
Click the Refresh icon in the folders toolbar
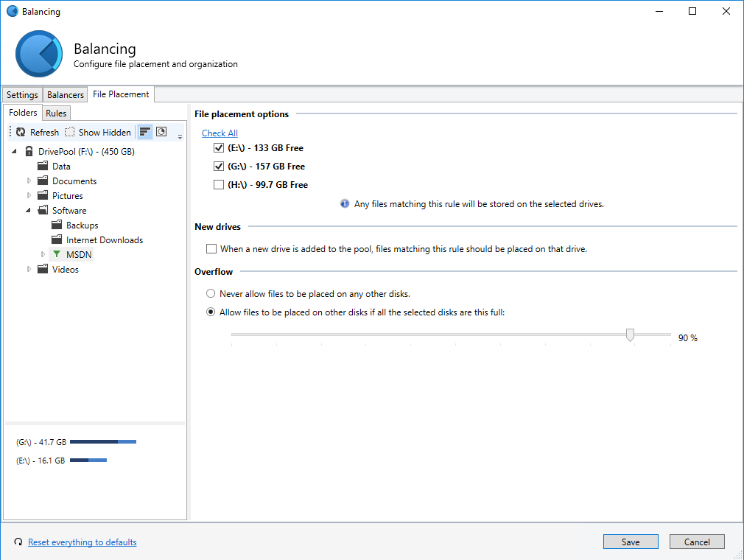21,133
